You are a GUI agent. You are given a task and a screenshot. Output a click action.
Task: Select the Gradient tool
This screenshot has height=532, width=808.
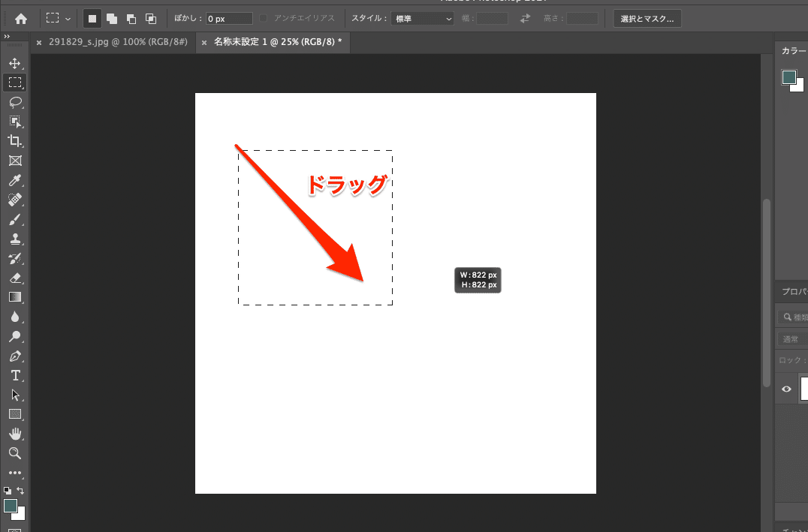click(15, 297)
